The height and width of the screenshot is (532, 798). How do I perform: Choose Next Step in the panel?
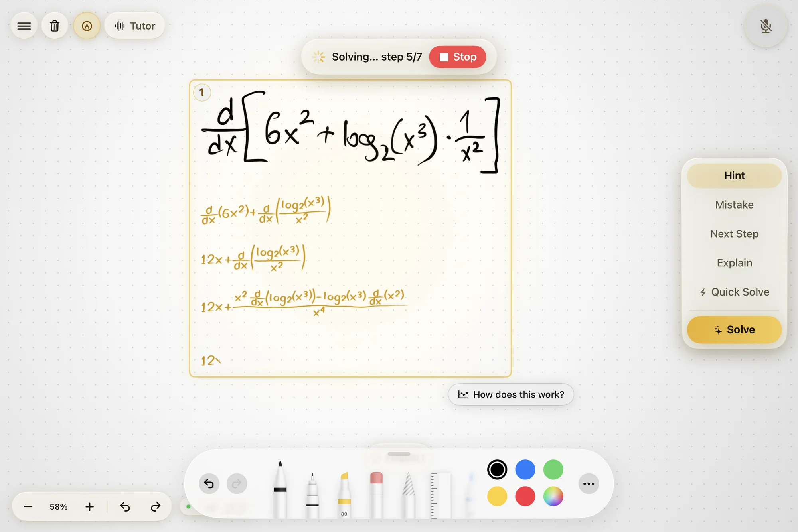734,234
